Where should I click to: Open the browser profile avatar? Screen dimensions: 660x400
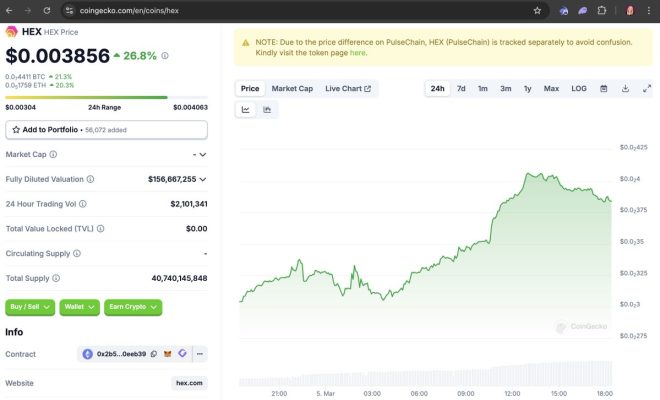click(x=630, y=11)
